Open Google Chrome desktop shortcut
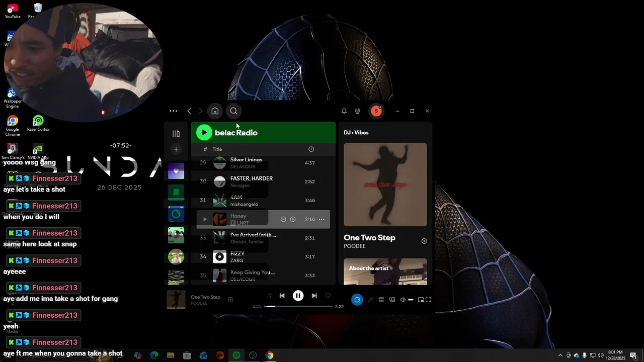The width and height of the screenshot is (644, 362). [13, 126]
